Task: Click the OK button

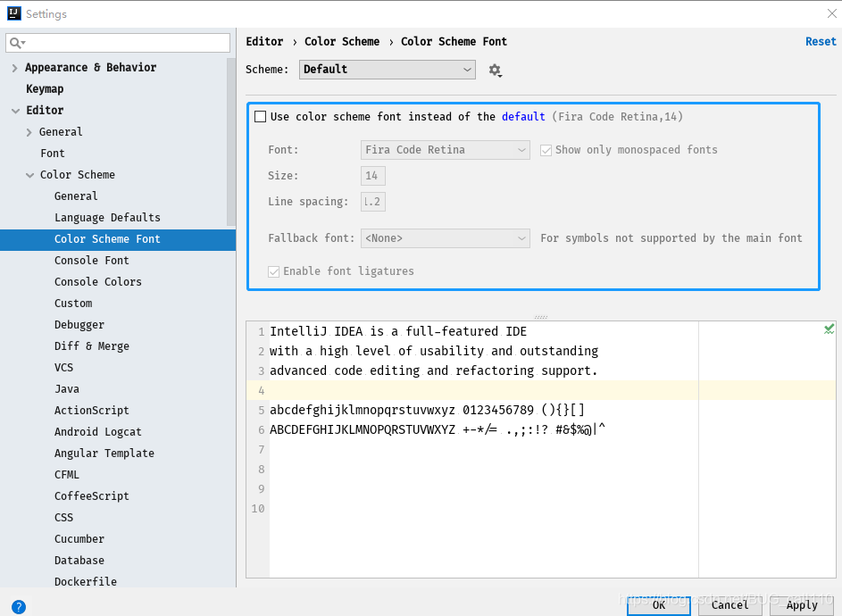Action: pos(658,604)
